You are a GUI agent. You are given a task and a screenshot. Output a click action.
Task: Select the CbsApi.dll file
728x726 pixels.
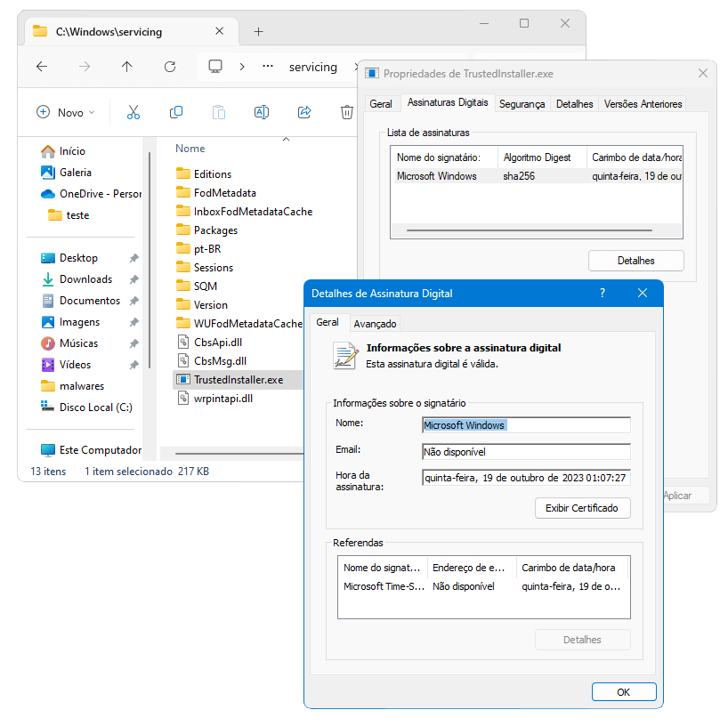210,343
